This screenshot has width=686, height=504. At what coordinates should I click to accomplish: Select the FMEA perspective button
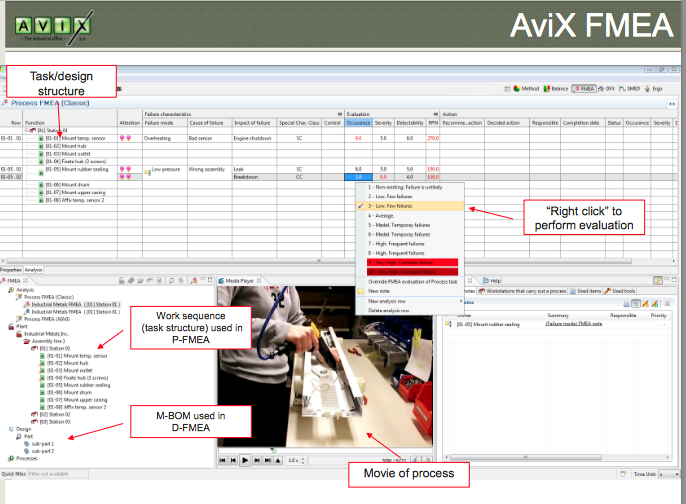584,88
